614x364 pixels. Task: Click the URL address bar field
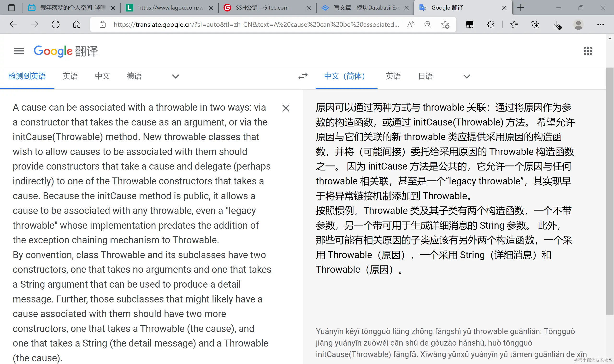pos(255,24)
